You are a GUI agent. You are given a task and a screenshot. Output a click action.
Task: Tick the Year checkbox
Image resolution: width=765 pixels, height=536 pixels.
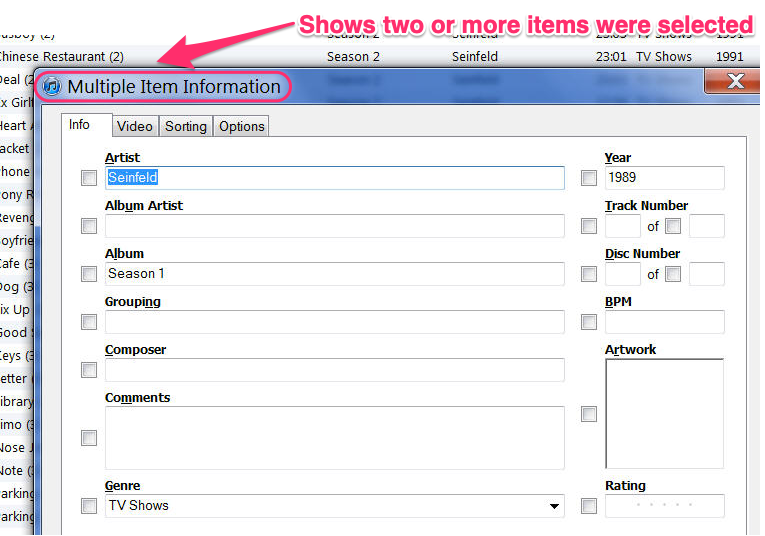point(589,178)
